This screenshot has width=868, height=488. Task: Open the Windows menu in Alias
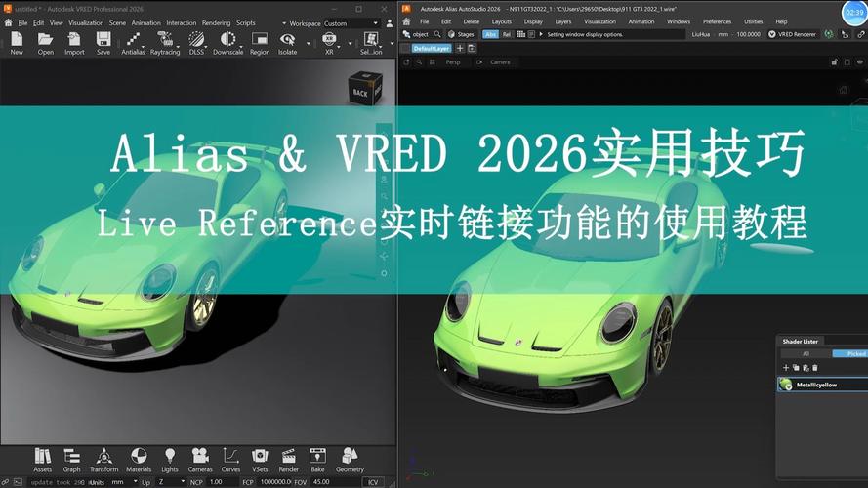[x=679, y=21]
